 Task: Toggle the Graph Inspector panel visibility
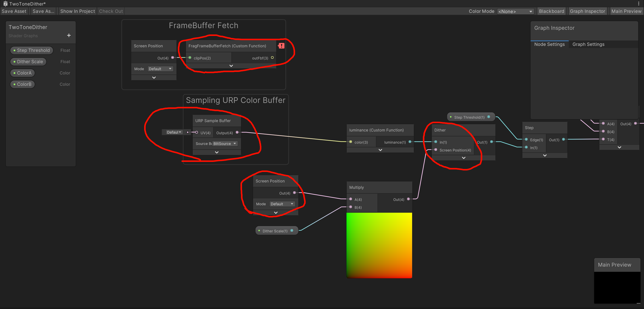(587, 11)
